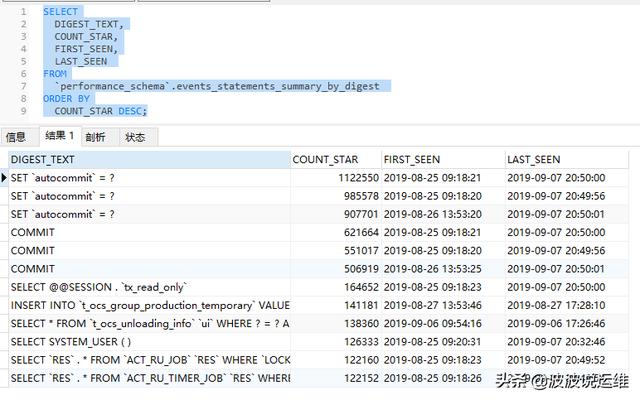
Task: Select cell with count 164652
Action: pyautogui.click(x=336, y=287)
